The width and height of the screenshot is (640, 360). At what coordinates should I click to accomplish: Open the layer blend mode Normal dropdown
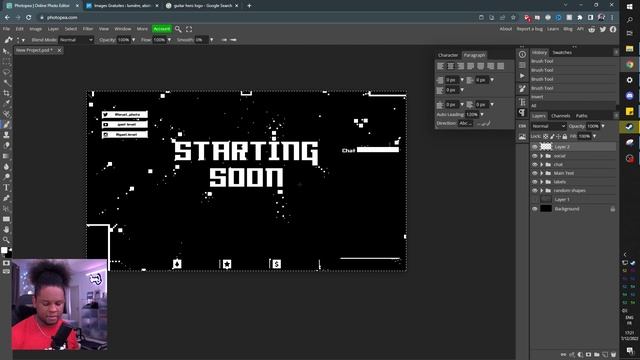[x=549, y=126]
